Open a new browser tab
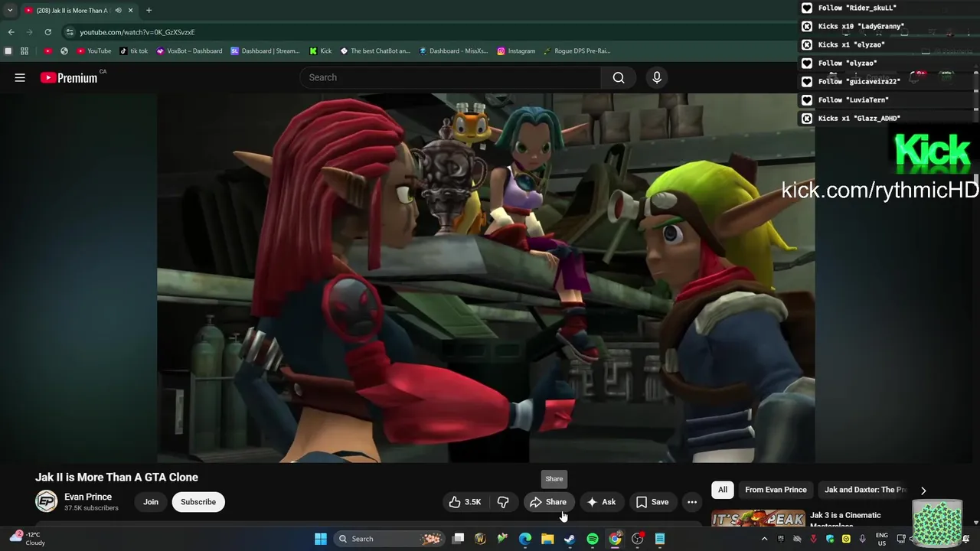 coord(149,11)
